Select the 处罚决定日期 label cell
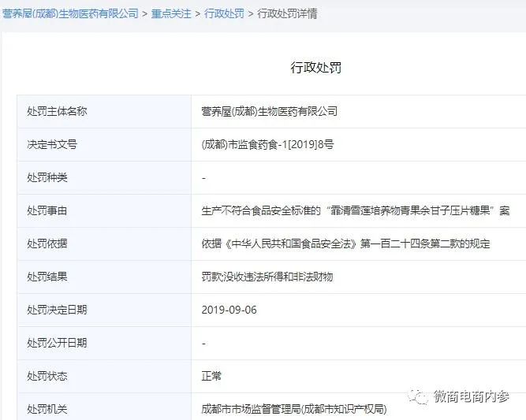 click(x=104, y=310)
